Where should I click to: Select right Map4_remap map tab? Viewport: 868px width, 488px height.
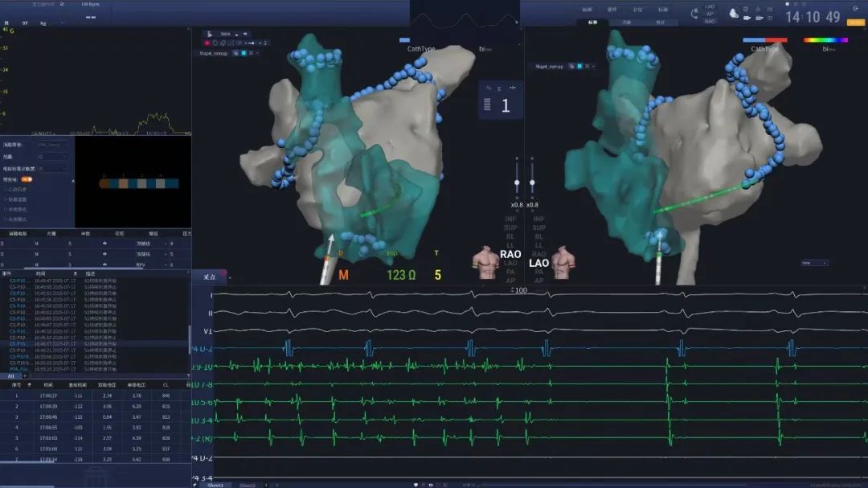tap(549, 66)
